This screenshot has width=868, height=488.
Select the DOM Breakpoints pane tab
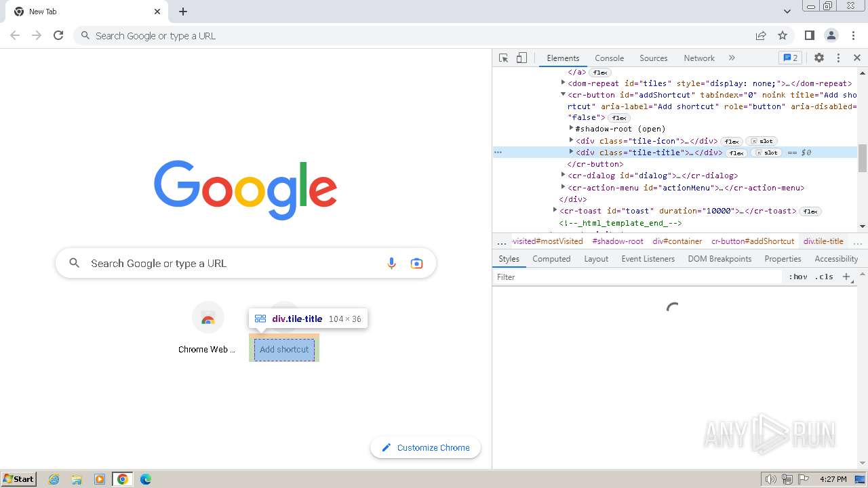pos(719,259)
